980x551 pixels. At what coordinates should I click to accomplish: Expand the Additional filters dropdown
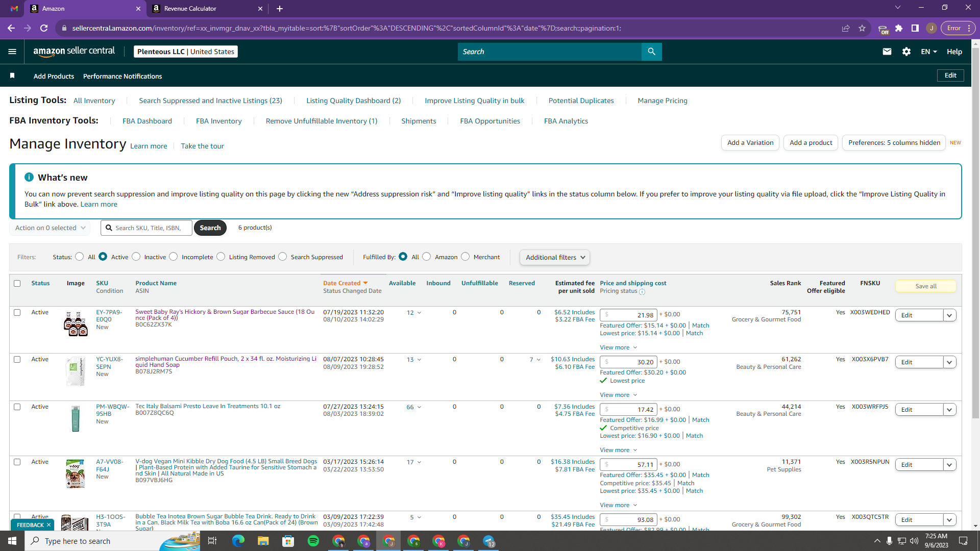pos(555,257)
